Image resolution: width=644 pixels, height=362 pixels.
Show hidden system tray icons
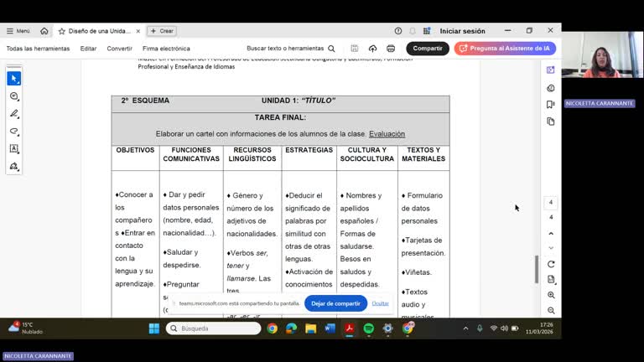pos(465,328)
